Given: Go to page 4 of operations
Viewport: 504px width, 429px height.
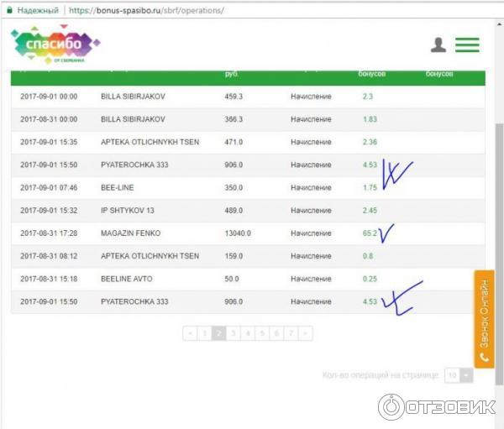Looking at the screenshot, I should click(x=248, y=333).
